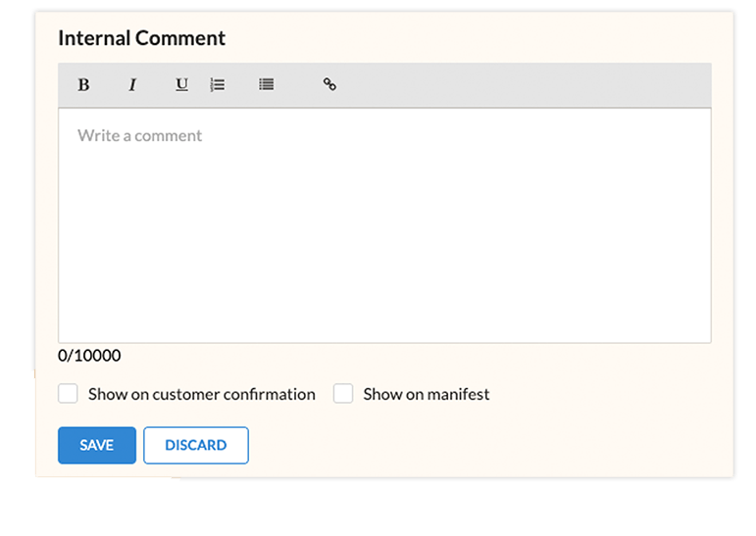Click the blank space right of the DISCARD button

point(490,445)
